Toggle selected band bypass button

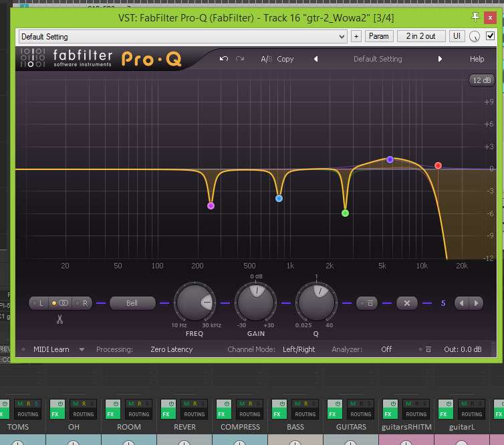(x=366, y=303)
